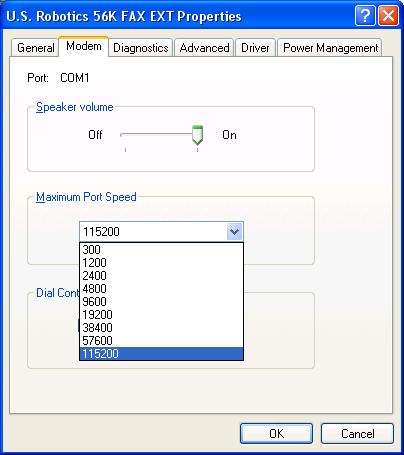Image resolution: width=404 pixels, height=455 pixels.
Task: Select highlighted 115200 list entry
Action: (161, 354)
